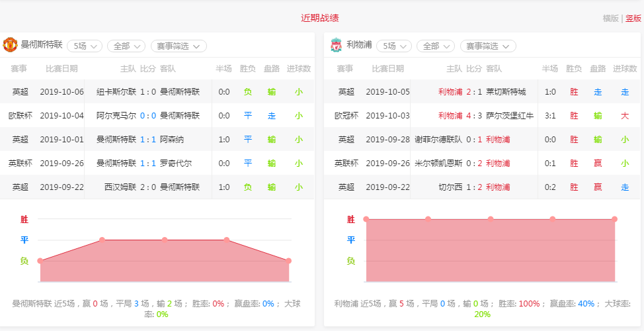Click the 2019-10-01 match date
The width and height of the screenshot is (644, 331).
click(61, 140)
